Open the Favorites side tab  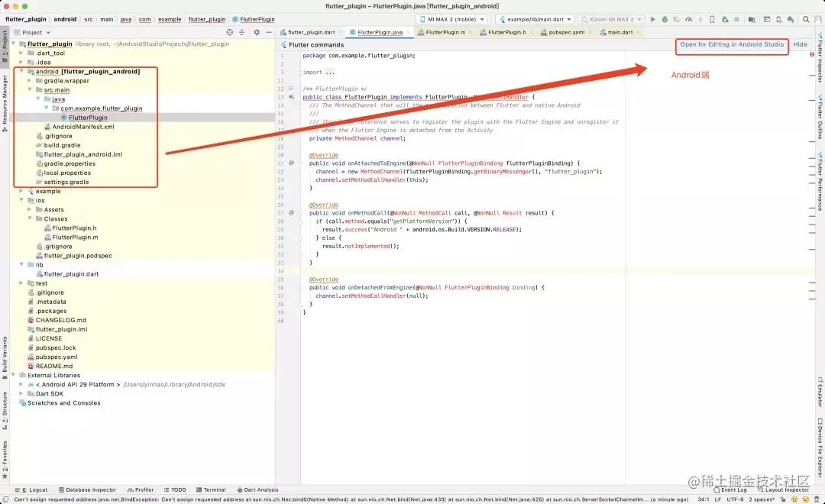tap(5, 460)
